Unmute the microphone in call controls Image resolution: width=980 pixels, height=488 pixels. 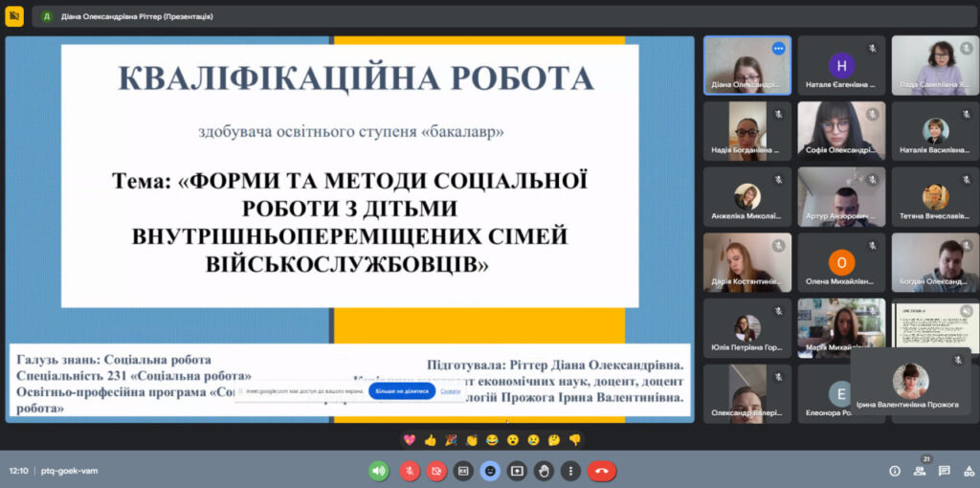pos(410,471)
